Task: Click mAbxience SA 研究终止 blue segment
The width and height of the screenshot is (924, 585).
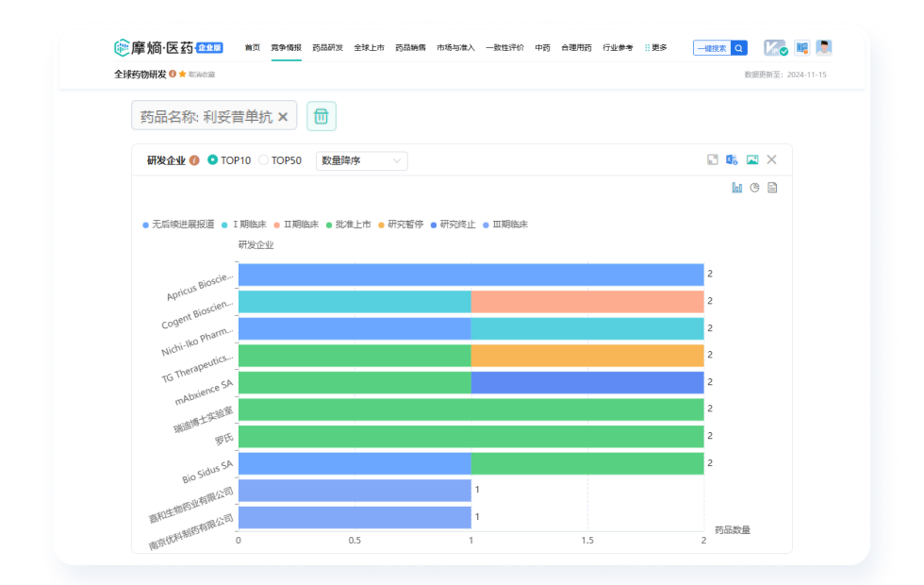Action: (x=587, y=383)
